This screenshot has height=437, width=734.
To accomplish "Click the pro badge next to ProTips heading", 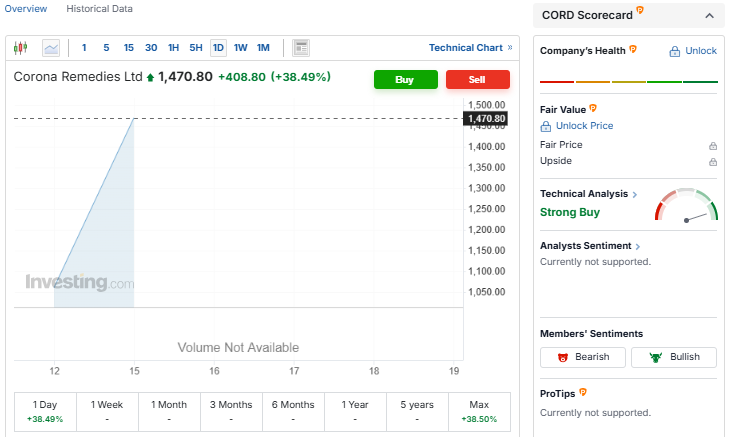I will (x=583, y=392).
